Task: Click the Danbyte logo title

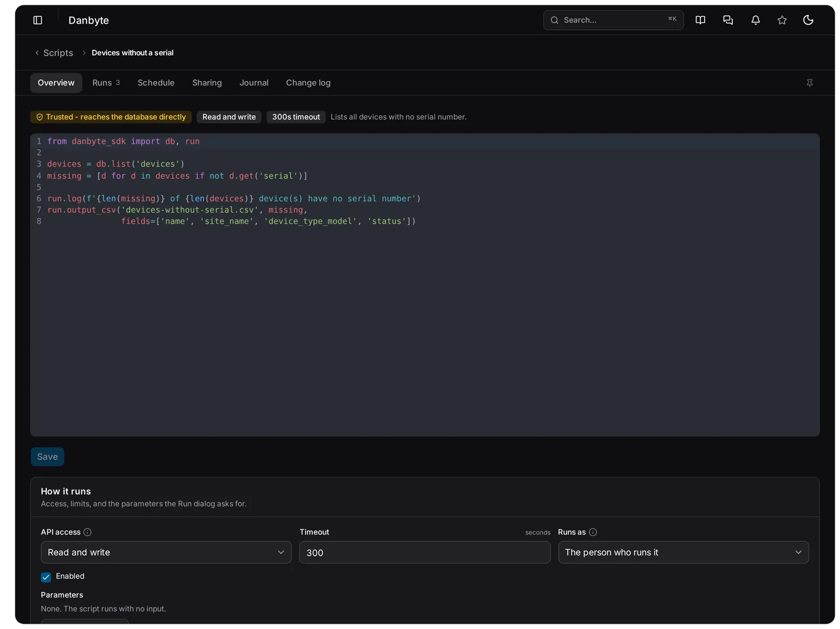Action: point(89,20)
